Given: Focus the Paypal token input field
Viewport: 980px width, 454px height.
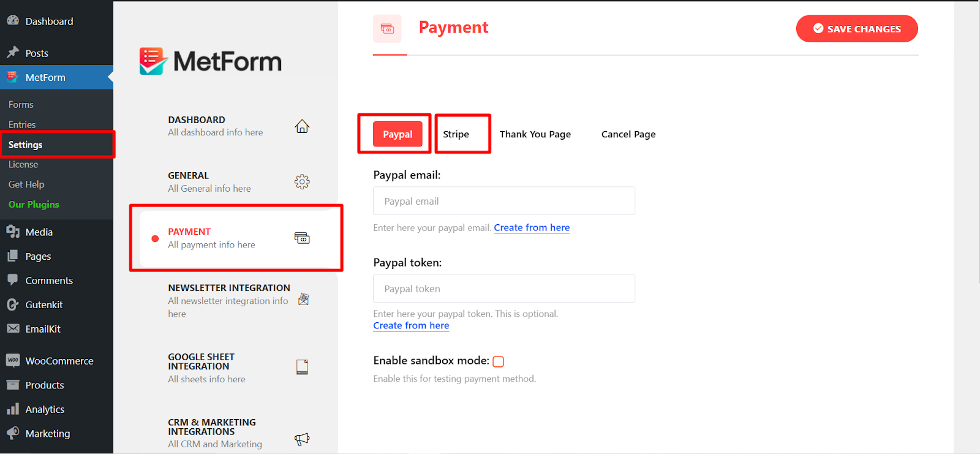Looking at the screenshot, I should 504,289.
